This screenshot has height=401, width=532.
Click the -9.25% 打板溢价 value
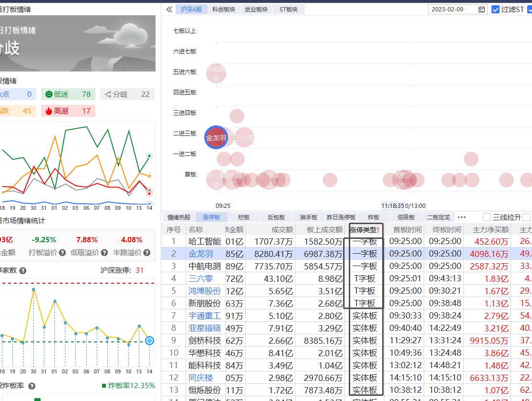(x=44, y=240)
